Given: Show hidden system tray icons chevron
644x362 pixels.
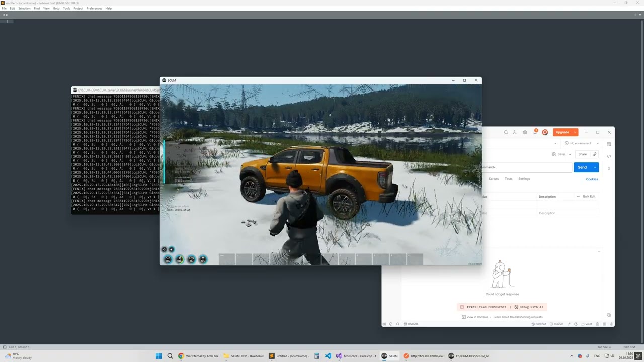Looking at the screenshot, I should (571, 356).
